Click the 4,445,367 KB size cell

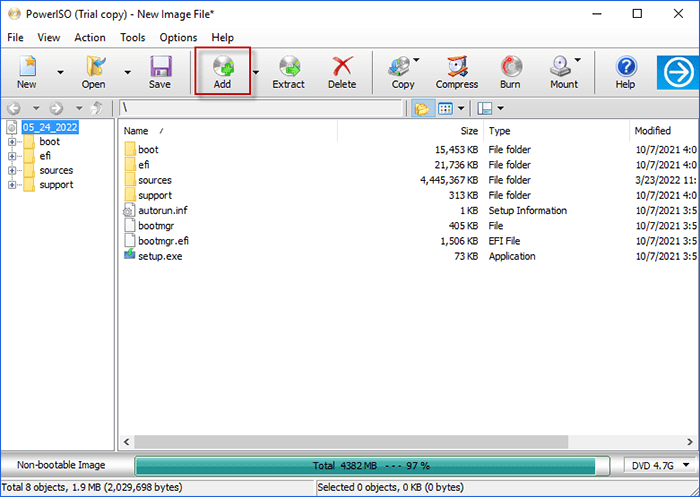click(449, 180)
